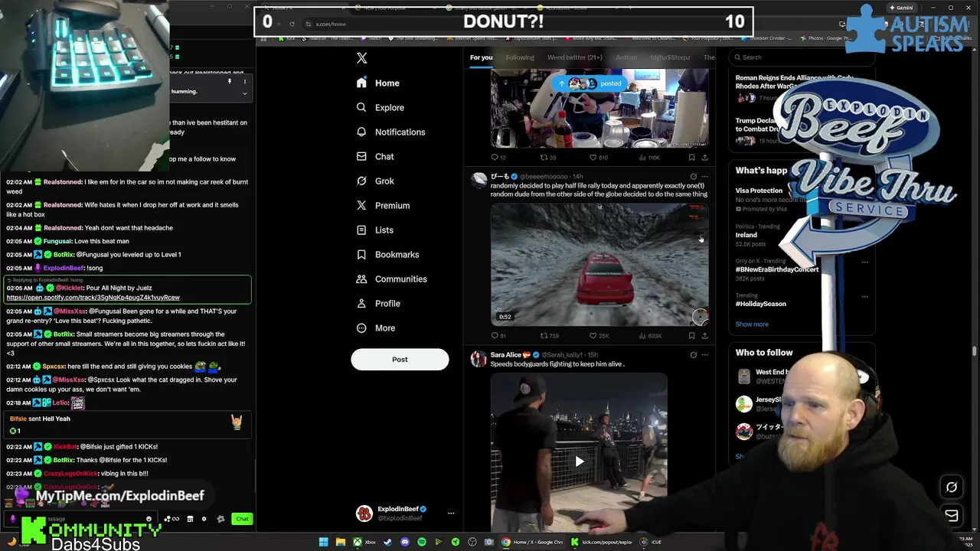Open messages floating icon at bottom right
The height and width of the screenshot is (551, 980).
952,515
